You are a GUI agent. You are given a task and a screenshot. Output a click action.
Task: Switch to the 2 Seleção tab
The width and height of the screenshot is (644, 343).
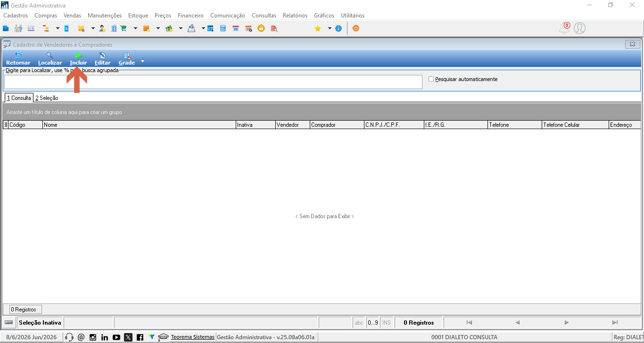pyautogui.click(x=47, y=98)
